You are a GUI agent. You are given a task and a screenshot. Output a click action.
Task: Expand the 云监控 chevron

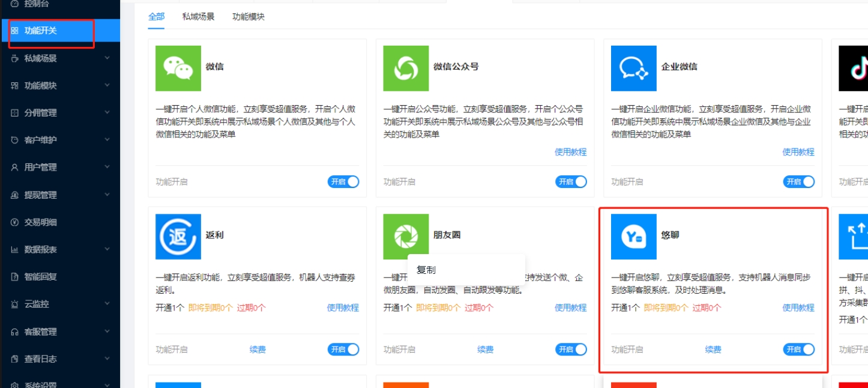click(x=107, y=304)
